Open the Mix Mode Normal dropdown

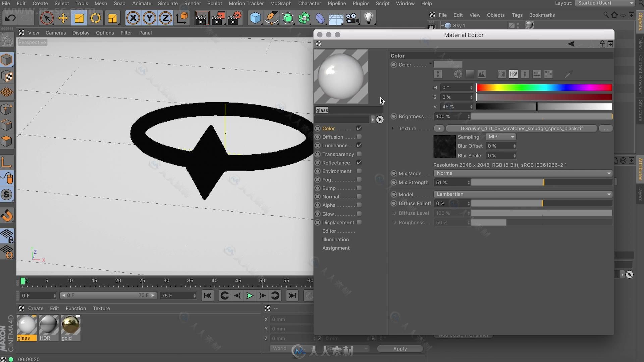click(523, 173)
